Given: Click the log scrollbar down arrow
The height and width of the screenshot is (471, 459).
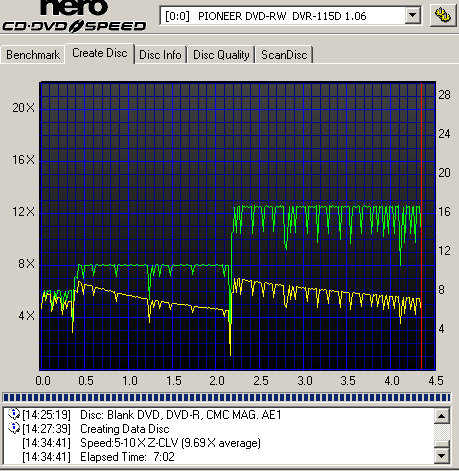Looking at the screenshot, I should tap(442, 456).
